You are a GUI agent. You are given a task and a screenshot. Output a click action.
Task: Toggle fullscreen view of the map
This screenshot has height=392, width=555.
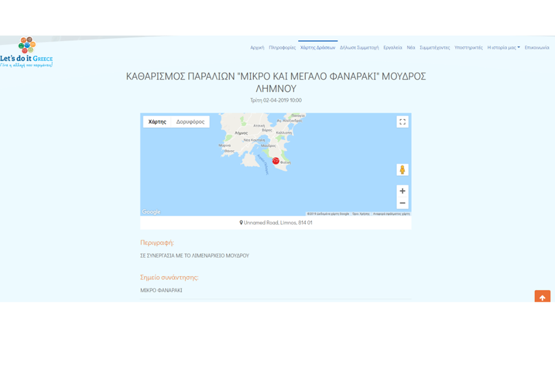(402, 122)
